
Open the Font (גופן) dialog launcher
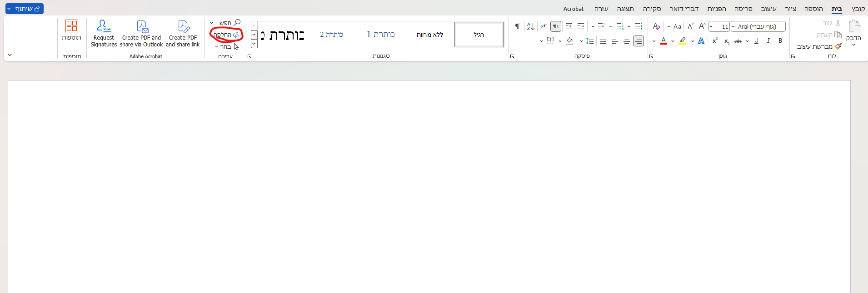tap(651, 56)
